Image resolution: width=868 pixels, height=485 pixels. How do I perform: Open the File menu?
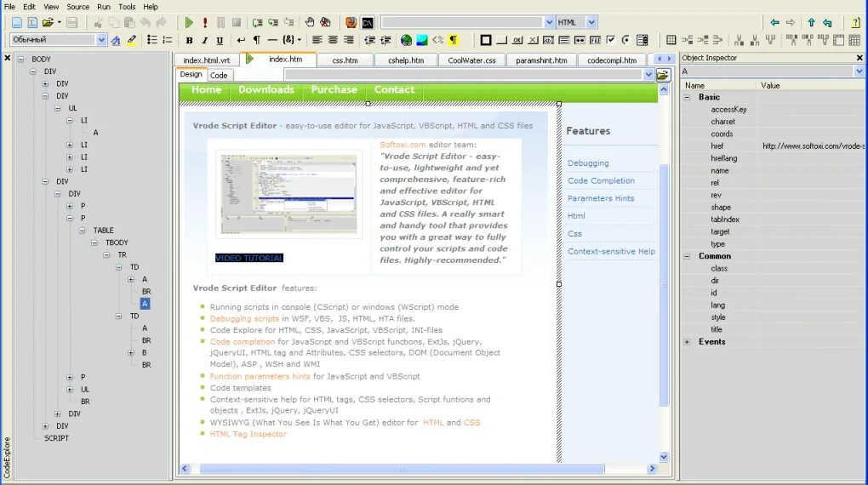click(9, 7)
